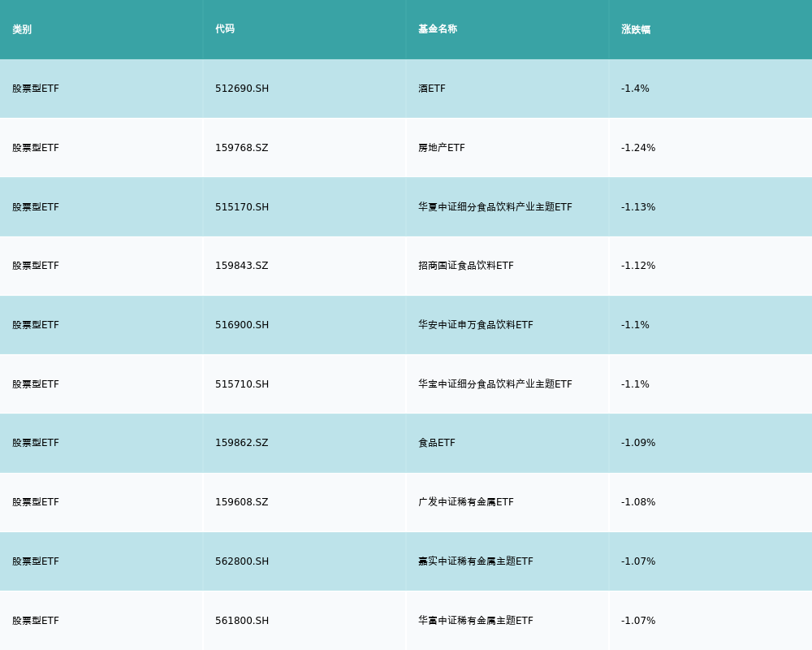This screenshot has width=812, height=650.
Task: Open 招商国证食品饮料ETF entry
Action: [x=466, y=266]
